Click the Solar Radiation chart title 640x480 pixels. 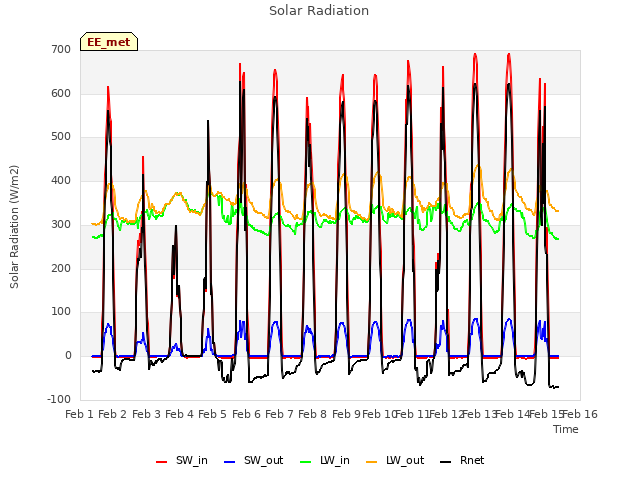[x=319, y=11]
